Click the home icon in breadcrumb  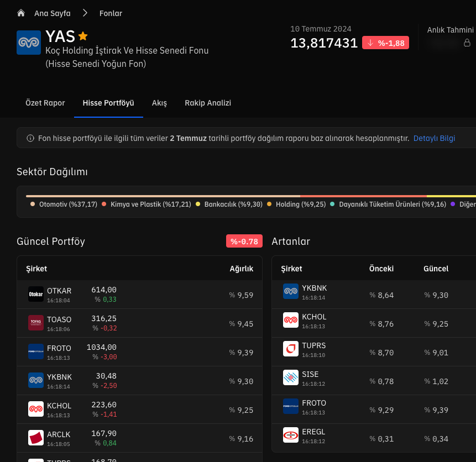[21, 13]
